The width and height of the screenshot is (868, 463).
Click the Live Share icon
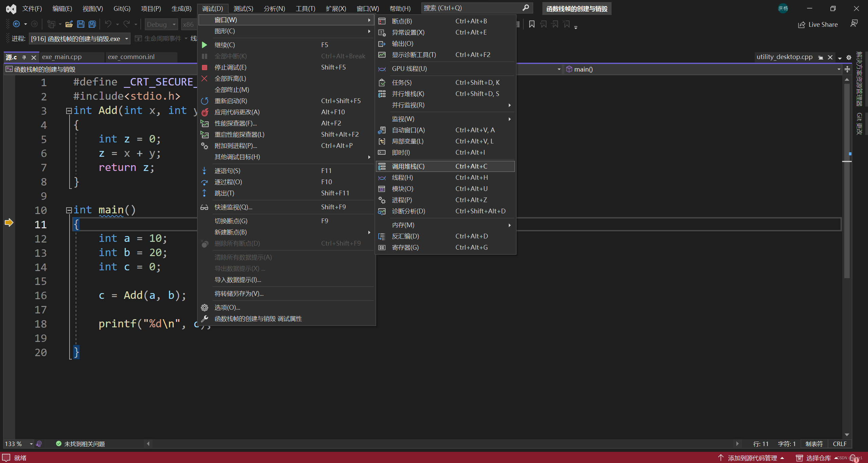click(x=801, y=25)
